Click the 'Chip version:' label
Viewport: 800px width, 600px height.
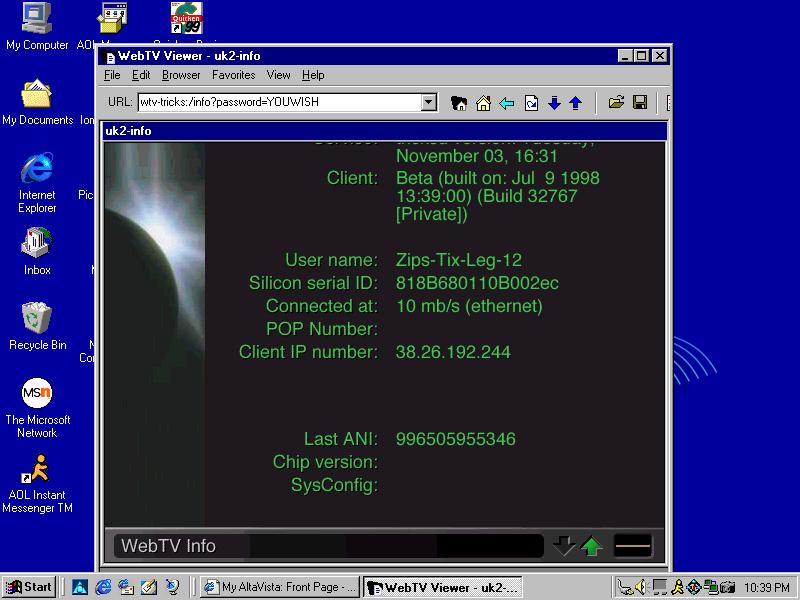pyautogui.click(x=326, y=462)
